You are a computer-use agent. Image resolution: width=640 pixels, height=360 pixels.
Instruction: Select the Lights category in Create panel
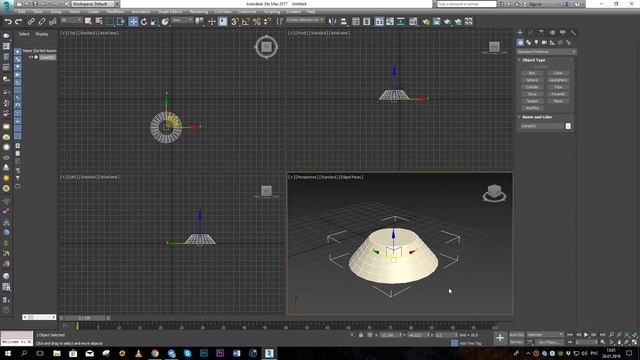536,42
